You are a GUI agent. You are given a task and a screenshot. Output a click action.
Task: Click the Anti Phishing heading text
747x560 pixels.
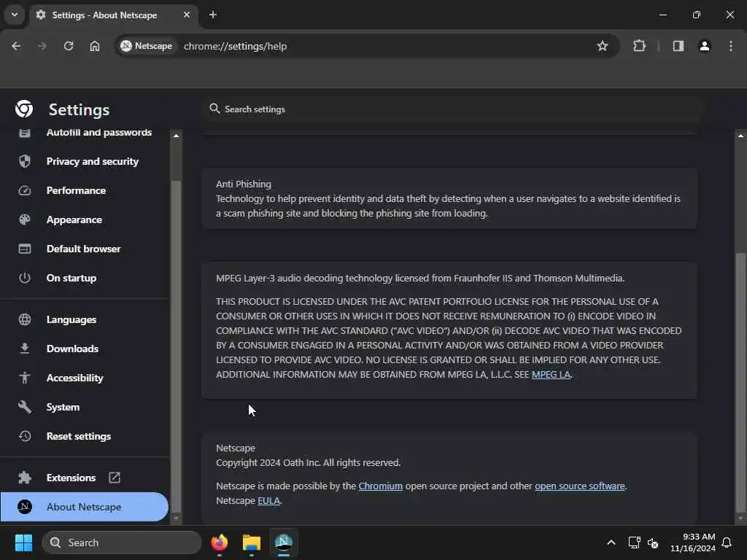click(244, 184)
